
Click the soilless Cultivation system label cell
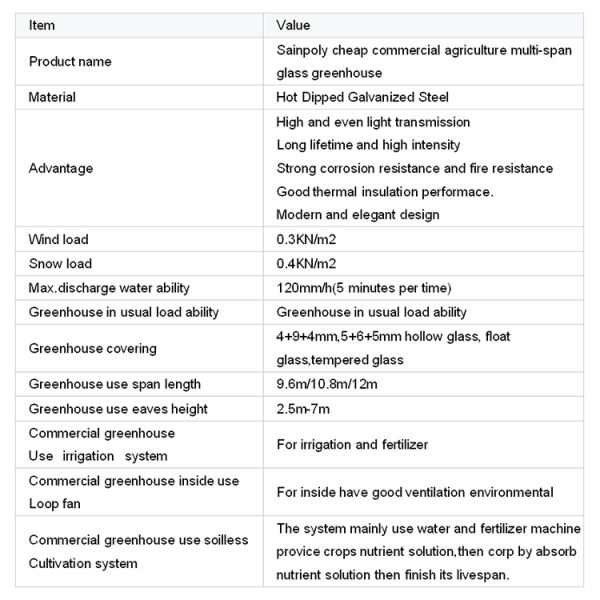tap(138, 552)
